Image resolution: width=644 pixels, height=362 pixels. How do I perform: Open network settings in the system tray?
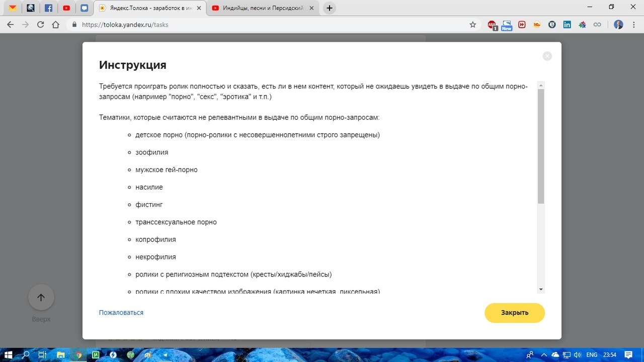567,354
